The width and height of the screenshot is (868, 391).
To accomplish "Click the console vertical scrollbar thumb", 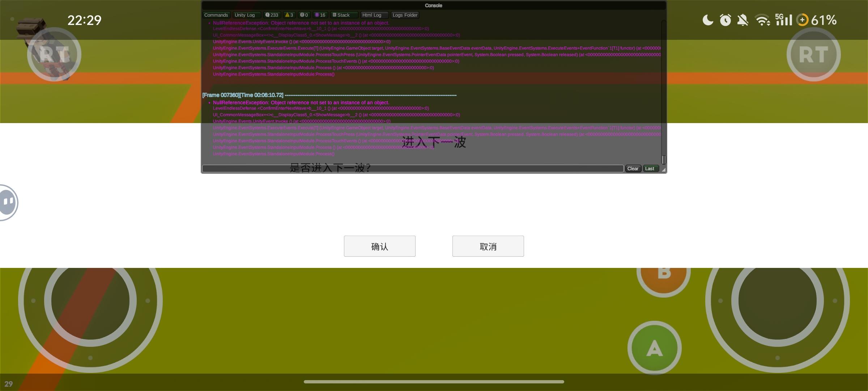I will [x=663, y=159].
